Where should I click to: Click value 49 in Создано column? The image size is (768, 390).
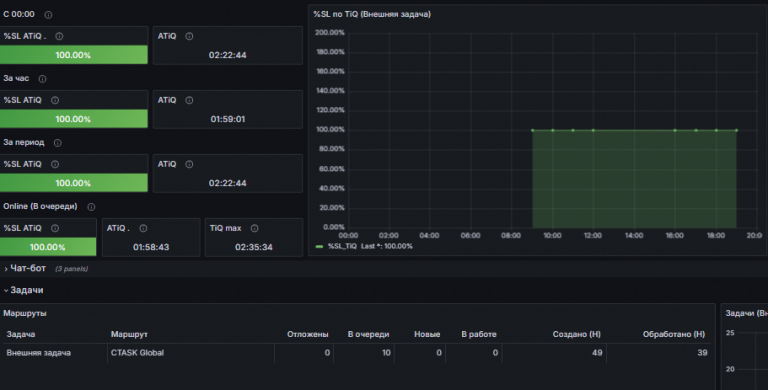click(597, 353)
